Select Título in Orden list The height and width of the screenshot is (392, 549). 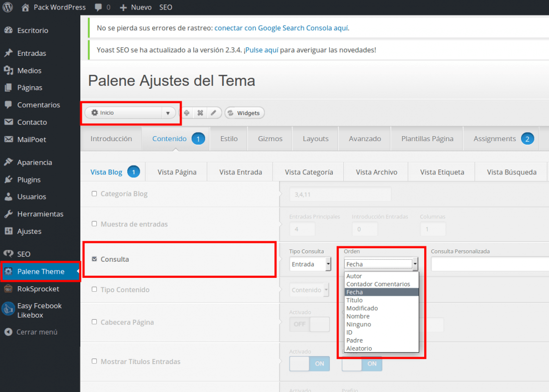click(382, 300)
